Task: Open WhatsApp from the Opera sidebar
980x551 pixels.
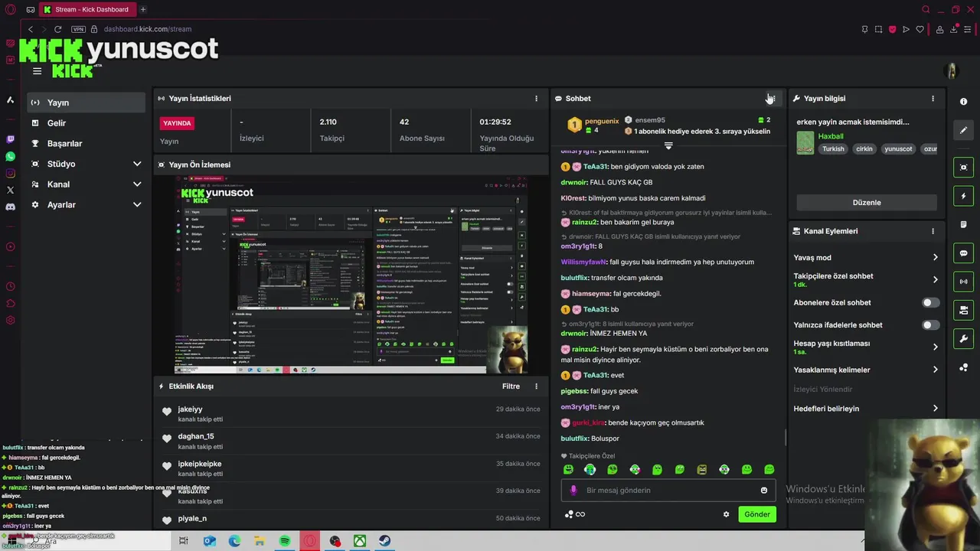Action: [10, 156]
